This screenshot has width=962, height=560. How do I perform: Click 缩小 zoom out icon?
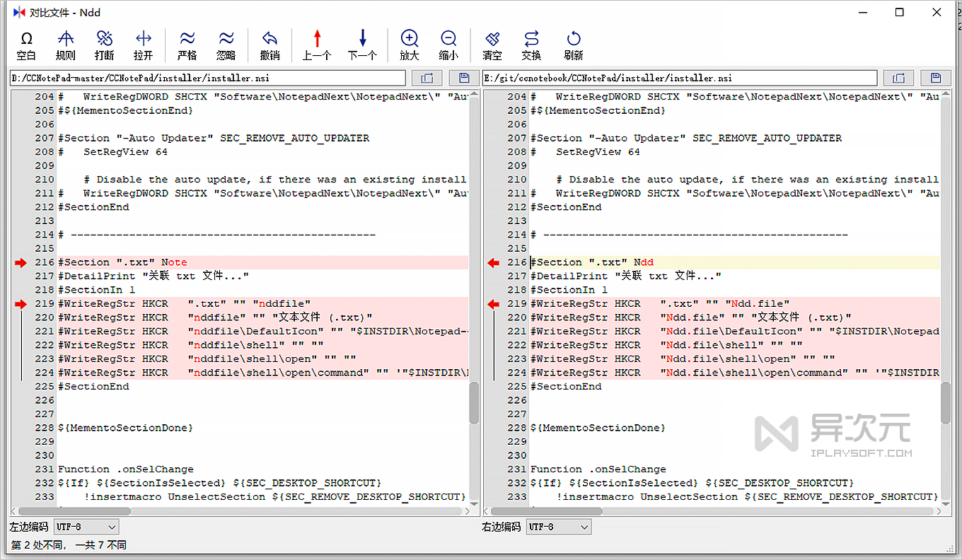(x=448, y=45)
